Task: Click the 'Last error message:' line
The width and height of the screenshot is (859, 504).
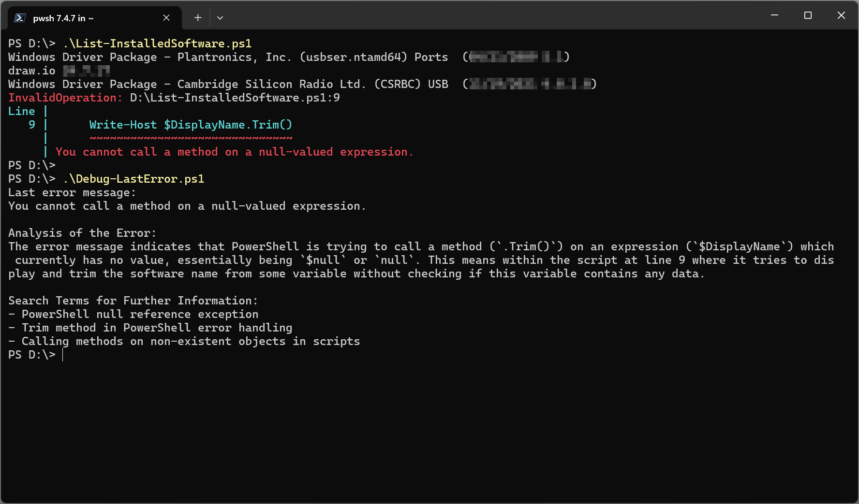Action: (72, 192)
